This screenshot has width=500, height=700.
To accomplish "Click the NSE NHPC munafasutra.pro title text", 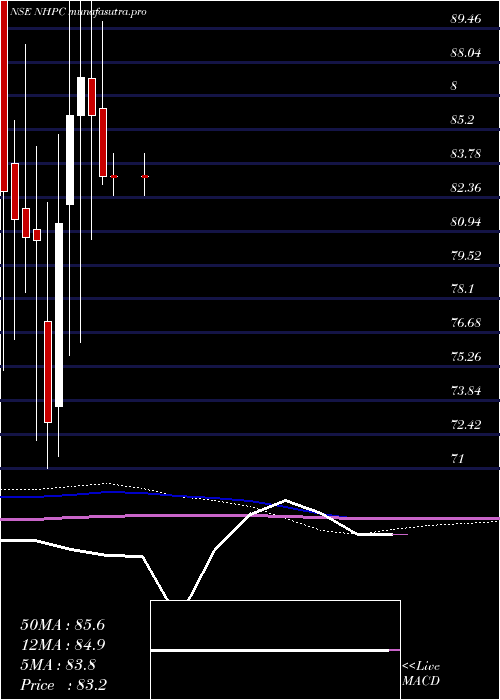I will pos(78,12).
